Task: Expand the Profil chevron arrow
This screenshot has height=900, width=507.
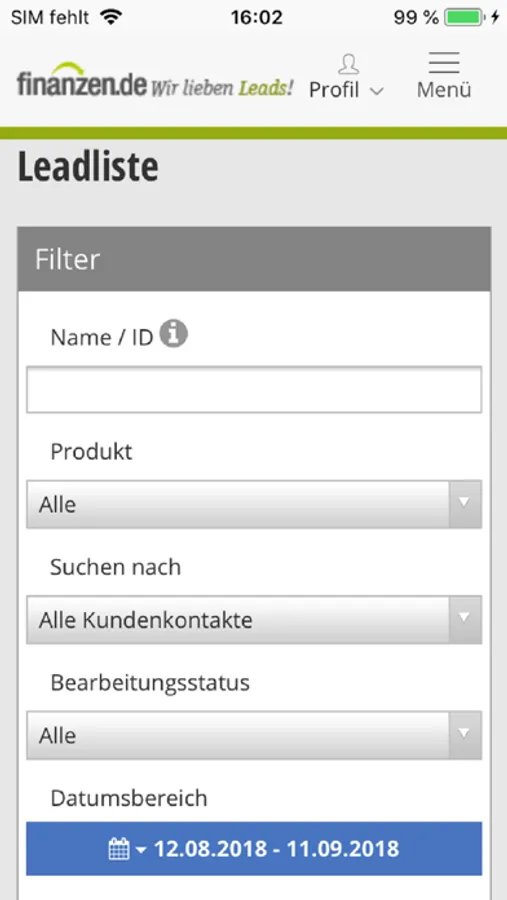Action: pos(376,91)
